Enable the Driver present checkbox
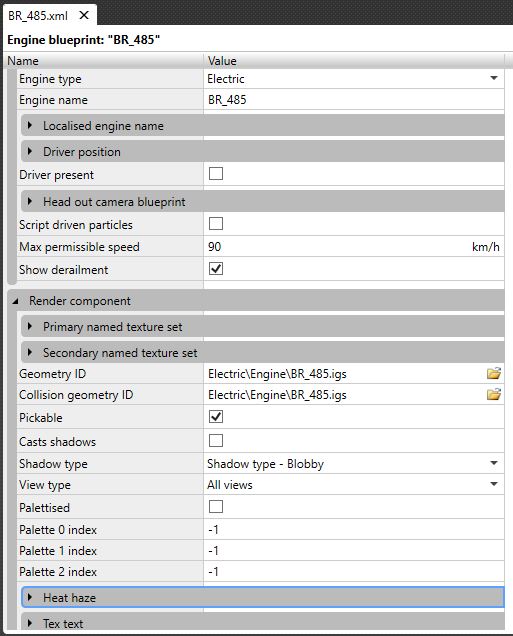The height and width of the screenshot is (636, 513). tap(216, 174)
